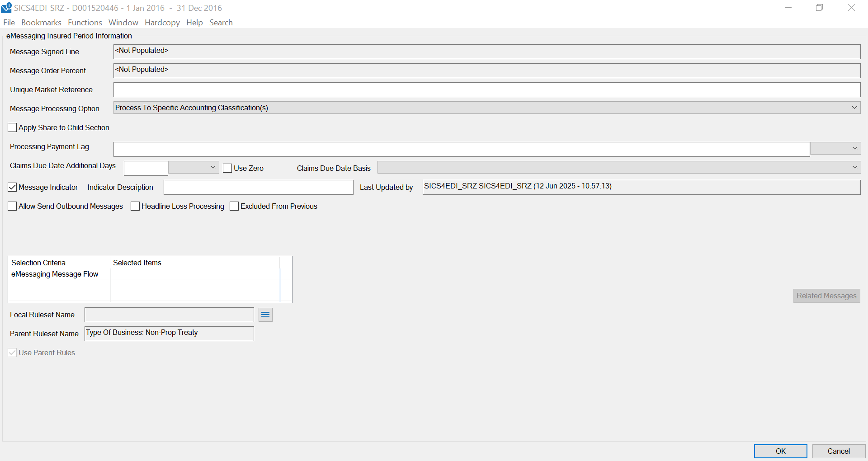Image resolution: width=868 pixels, height=461 pixels.
Task: Open the Message Processing Option dropdown
Action: pos(854,108)
